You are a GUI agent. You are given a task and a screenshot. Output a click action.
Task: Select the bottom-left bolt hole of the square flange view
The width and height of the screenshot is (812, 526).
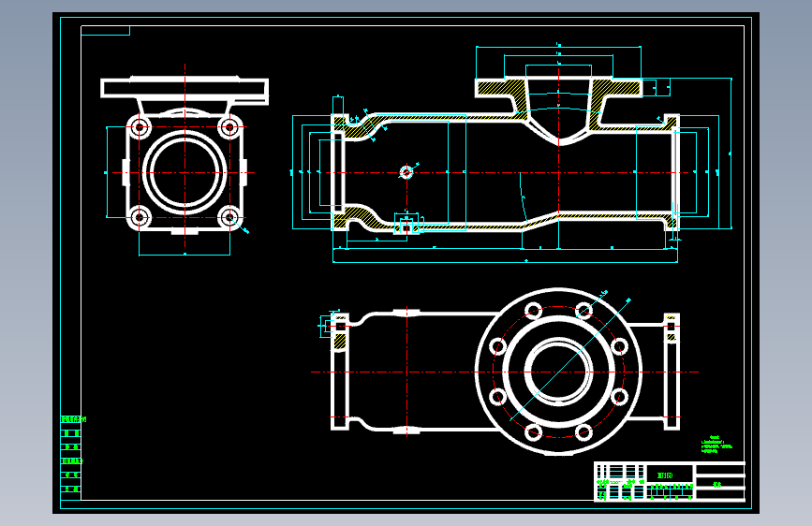(x=140, y=217)
